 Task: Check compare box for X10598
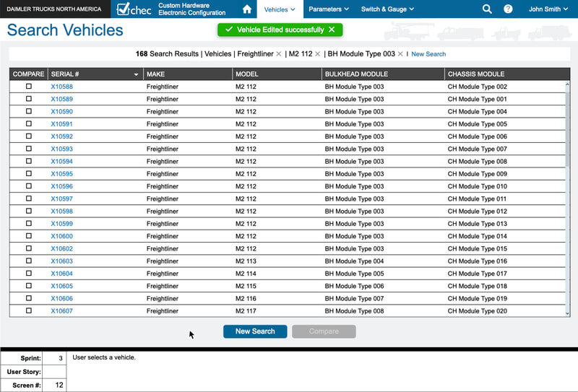tap(29, 211)
